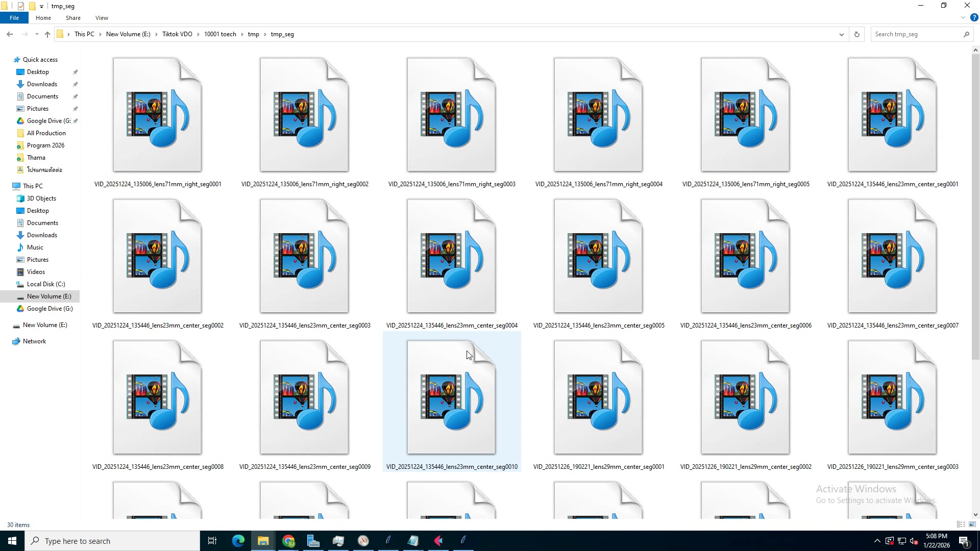Open Task View on the taskbar

[x=212, y=540]
